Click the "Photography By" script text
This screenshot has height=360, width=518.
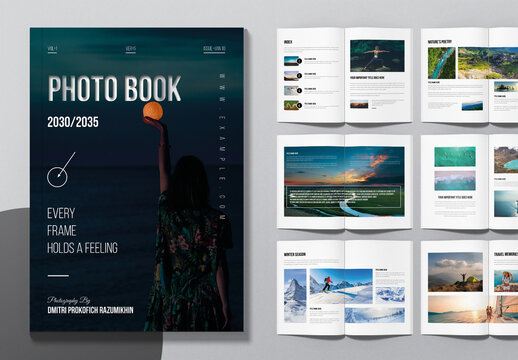coord(68,300)
